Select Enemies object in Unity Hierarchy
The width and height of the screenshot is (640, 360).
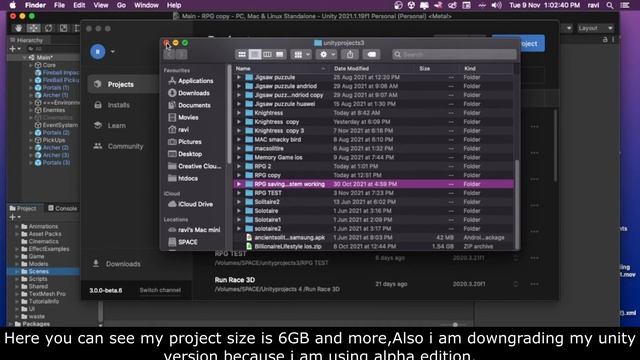click(x=53, y=110)
